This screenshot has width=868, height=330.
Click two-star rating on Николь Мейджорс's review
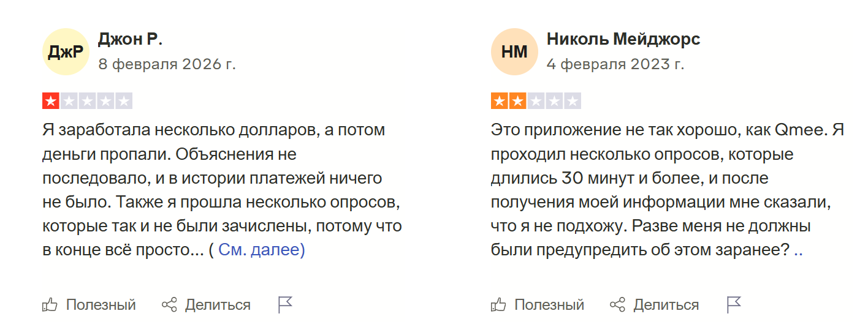pos(536,101)
